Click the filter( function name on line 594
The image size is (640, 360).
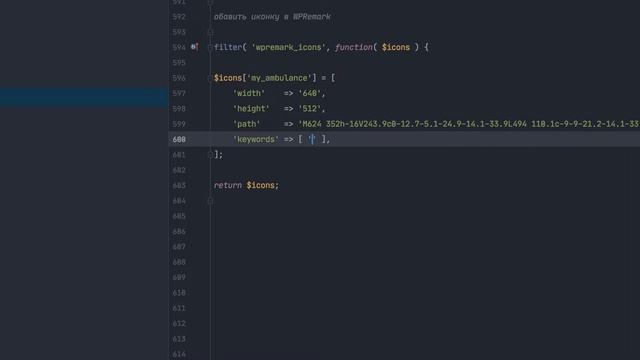(x=230, y=47)
